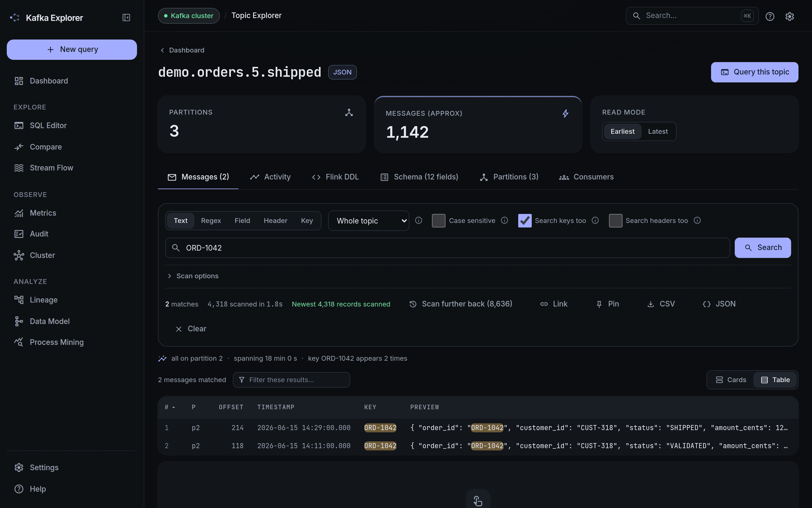Screen dimensions: 812x508
Task: Click the Kafka cluster status pill
Action: point(189,16)
